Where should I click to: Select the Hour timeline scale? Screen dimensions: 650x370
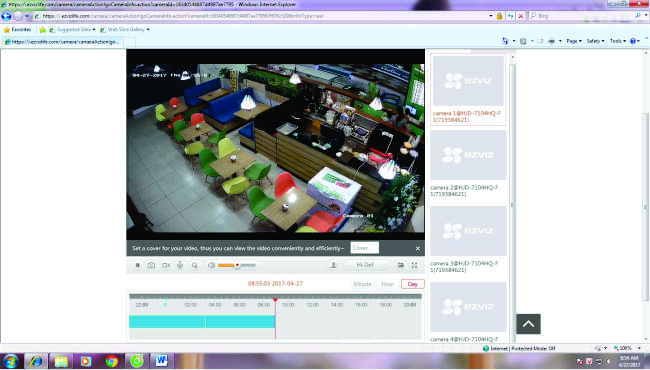pos(387,284)
